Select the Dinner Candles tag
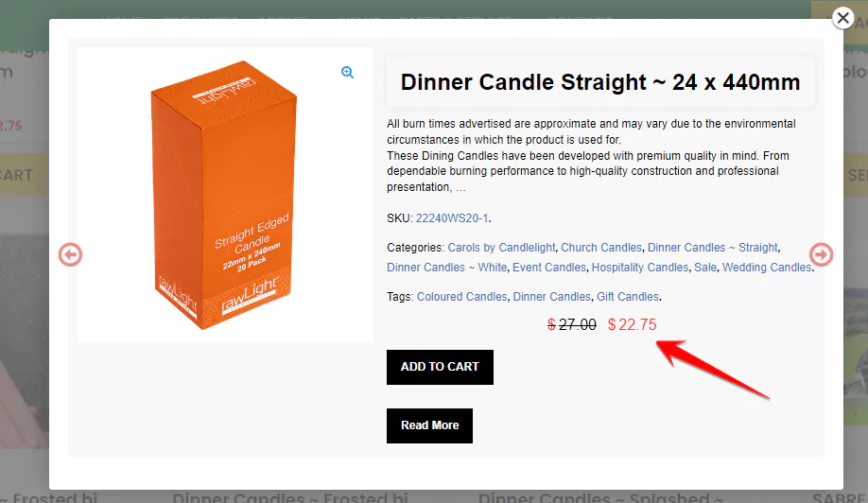Image resolution: width=868 pixels, height=503 pixels. click(x=551, y=297)
